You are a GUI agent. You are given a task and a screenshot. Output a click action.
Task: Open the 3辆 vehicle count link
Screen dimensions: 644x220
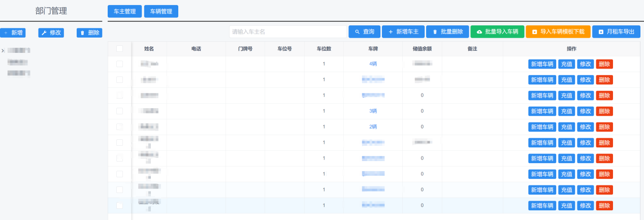tap(373, 111)
